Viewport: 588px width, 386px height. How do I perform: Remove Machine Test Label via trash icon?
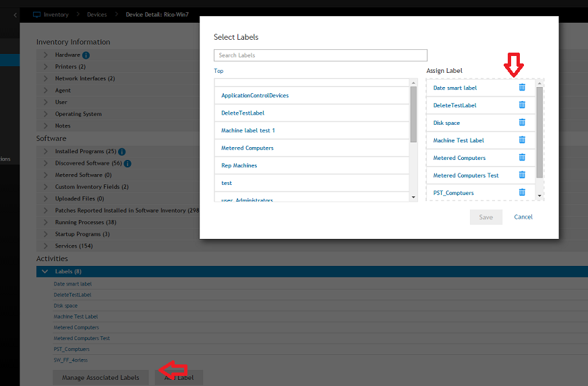tap(522, 140)
